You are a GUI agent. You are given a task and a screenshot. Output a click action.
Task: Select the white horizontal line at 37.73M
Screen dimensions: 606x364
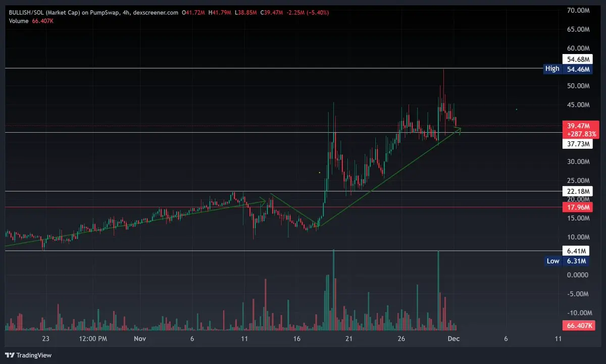pos(283,132)
